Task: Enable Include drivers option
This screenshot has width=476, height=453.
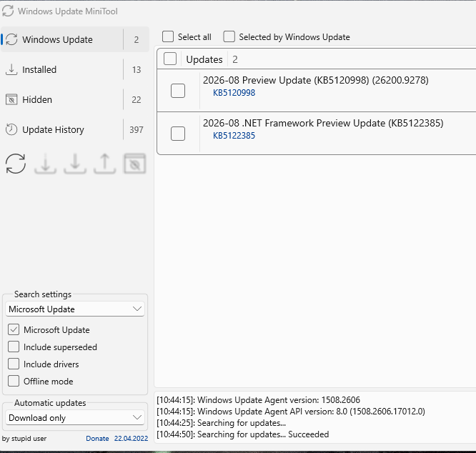Action: coord(14,364)
